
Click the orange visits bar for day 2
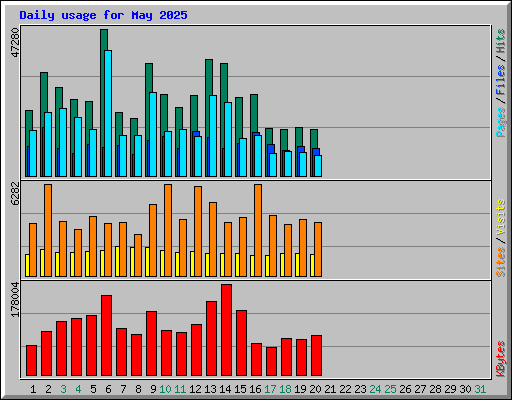point(48,230)
